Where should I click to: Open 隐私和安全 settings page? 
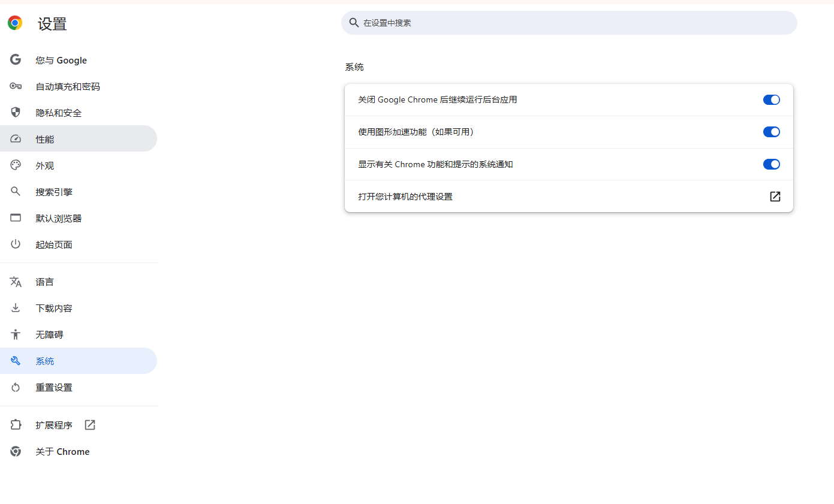[x=79, y=113]
